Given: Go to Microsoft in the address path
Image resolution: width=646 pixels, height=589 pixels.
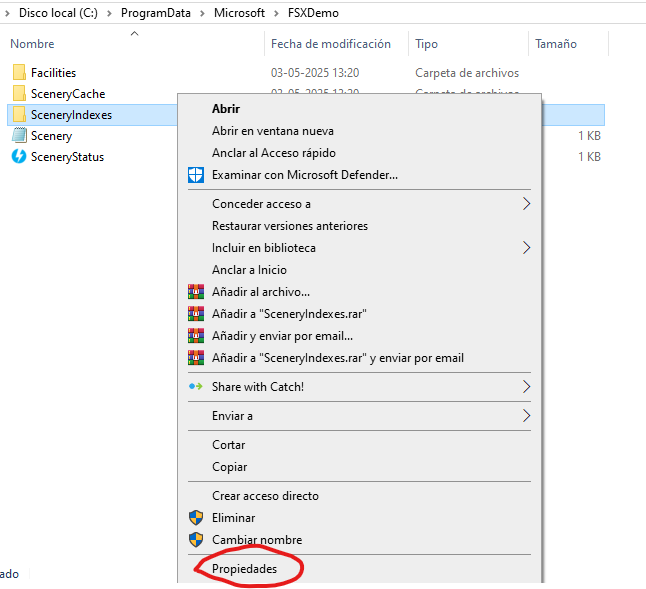Looking at the screenshot, I should click(x=239, y=13).
